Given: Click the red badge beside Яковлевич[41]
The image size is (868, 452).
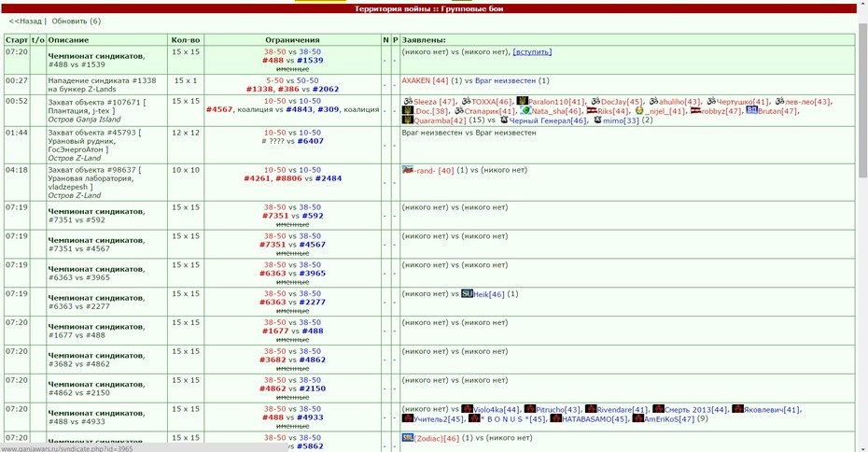Looking at the screenshot, I should [x=737, y=409].
